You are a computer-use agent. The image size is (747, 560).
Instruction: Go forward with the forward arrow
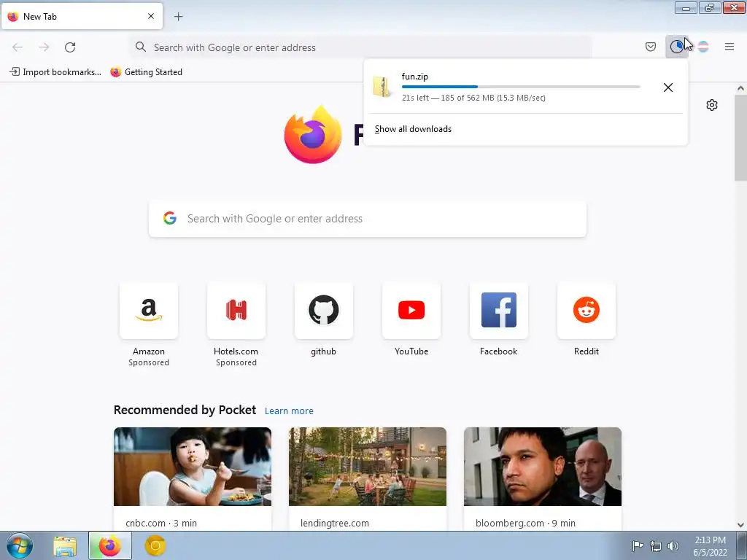[44, 47]
